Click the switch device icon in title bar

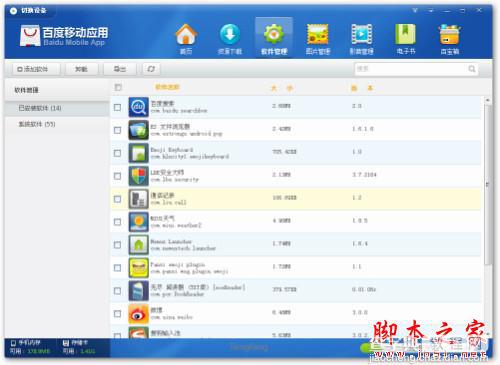(13, 11)
